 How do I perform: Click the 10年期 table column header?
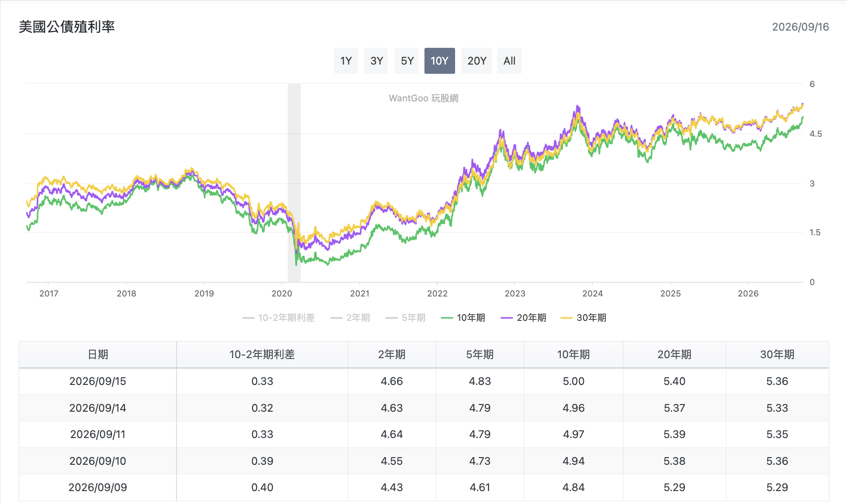click(x=573, y=354)
